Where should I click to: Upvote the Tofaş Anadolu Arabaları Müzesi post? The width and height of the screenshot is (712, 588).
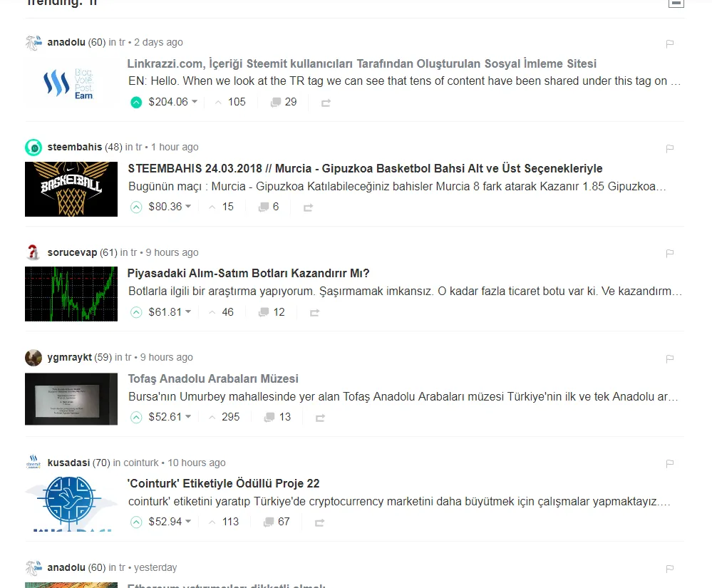[136, 417]
